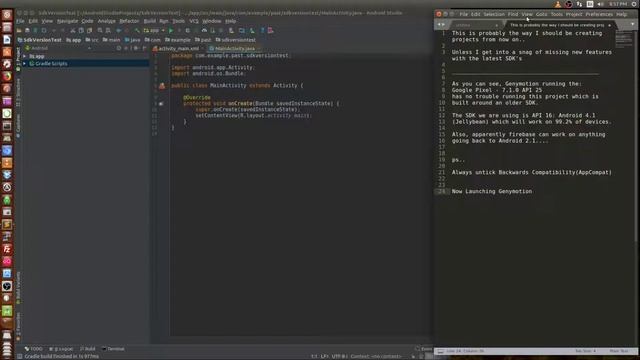Open the Build menu in Android Studio
640x360 pixels.
[x=149, y=21]
